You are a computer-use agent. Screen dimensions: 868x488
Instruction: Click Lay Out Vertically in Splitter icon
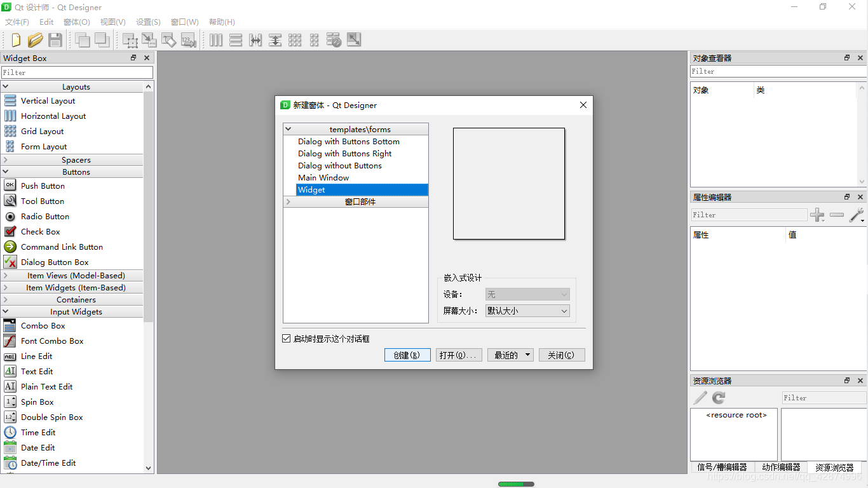[x=275, y=40]
